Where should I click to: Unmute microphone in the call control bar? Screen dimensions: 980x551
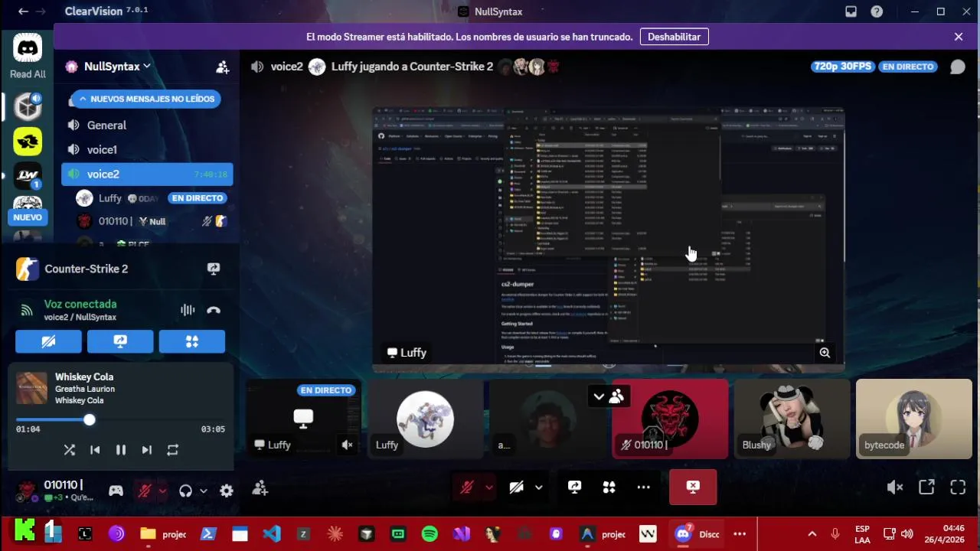(466, 487)
